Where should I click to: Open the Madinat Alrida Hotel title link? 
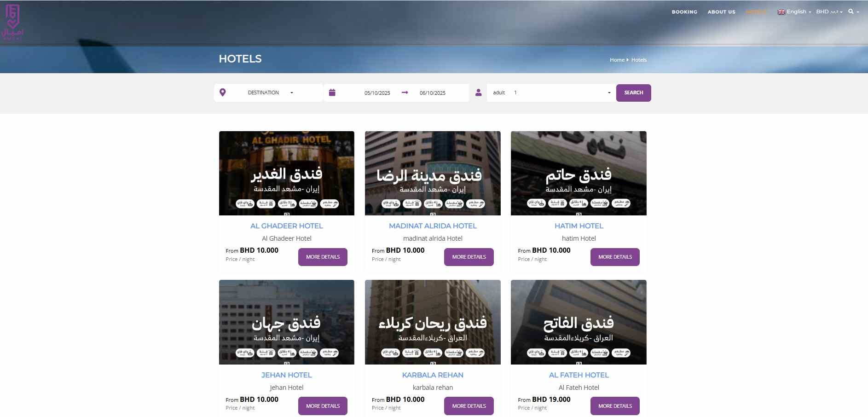pyautogui.click(x=433, y=226)
